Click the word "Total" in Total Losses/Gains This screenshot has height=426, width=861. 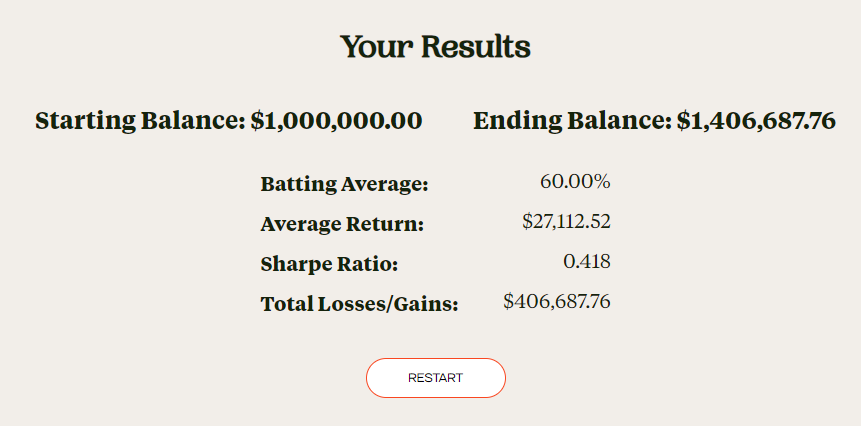coord(285,304)
